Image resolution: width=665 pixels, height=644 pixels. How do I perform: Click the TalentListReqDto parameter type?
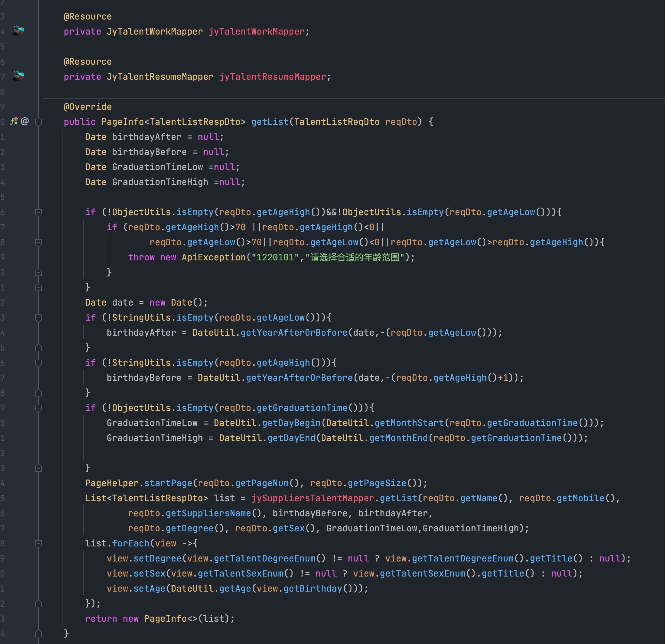(x=337, y=122)
